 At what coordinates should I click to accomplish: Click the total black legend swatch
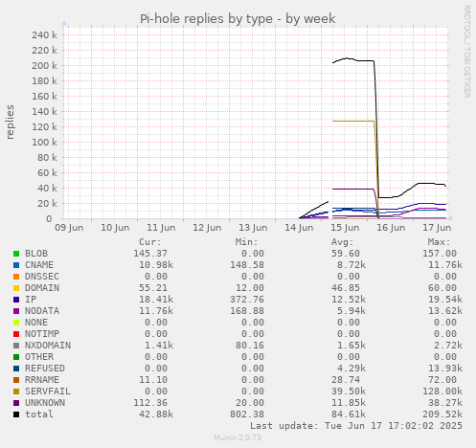coord(16,414)
